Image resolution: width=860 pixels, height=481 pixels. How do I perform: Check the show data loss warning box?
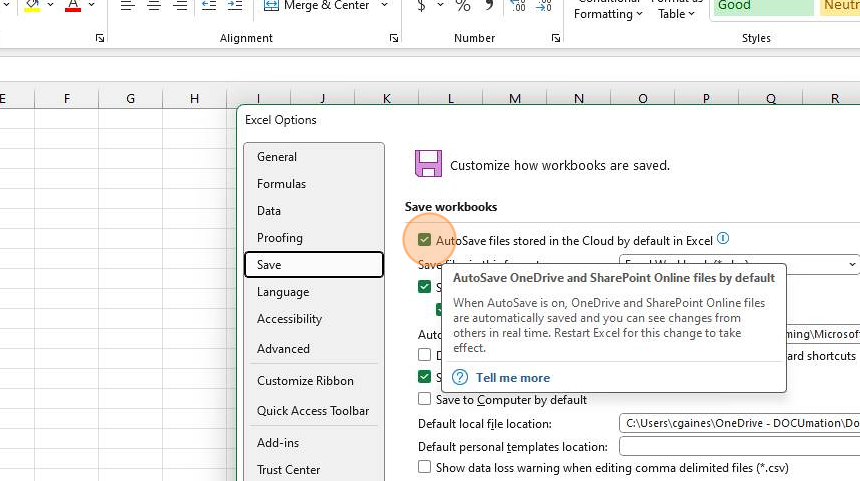[425, 467]
